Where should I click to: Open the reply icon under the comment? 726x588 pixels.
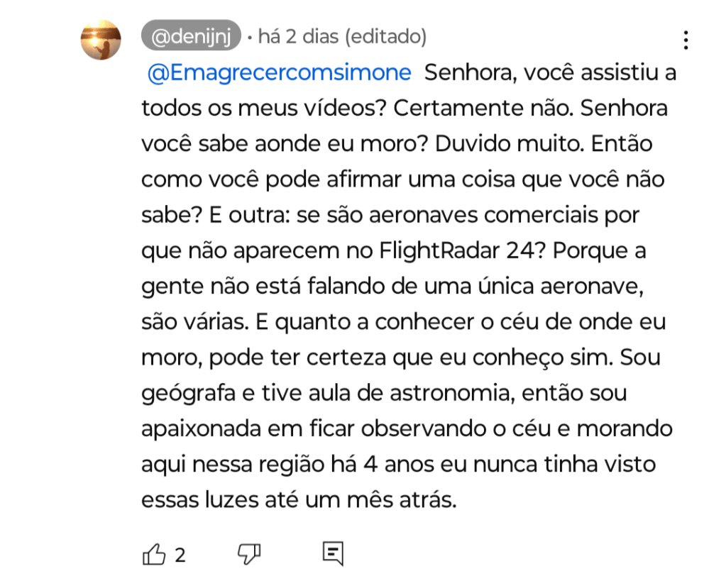tap(333, 553)
